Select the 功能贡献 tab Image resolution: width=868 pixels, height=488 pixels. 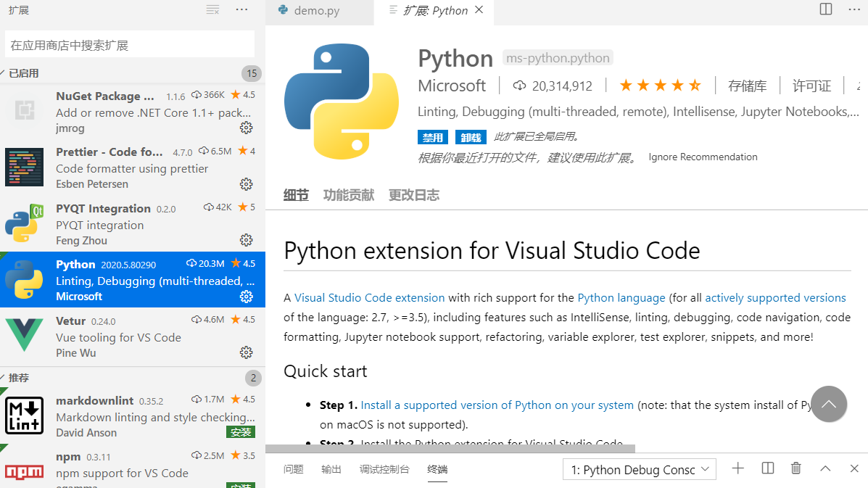click(x=349, y=195)
